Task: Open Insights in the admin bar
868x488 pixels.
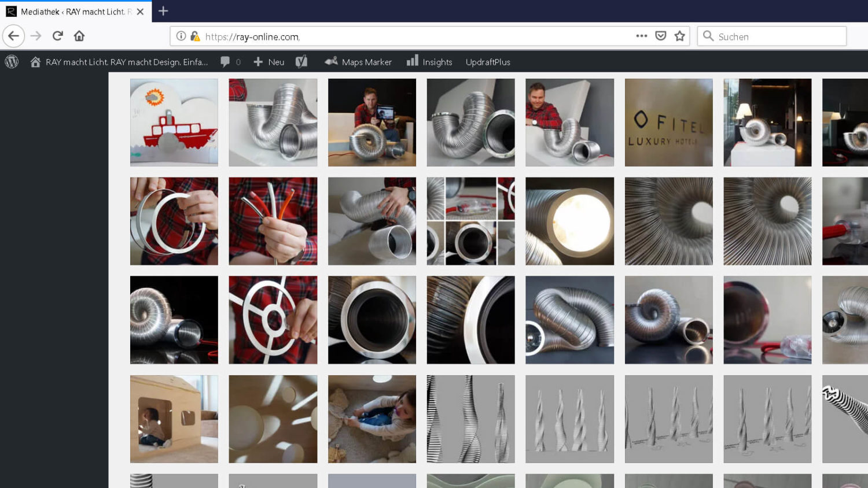Action: point(429,62)
